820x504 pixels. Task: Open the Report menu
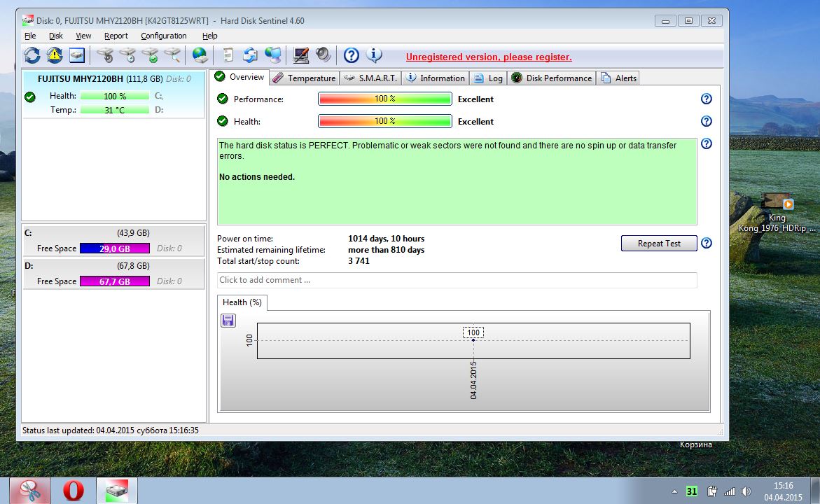tap(116, 36)
